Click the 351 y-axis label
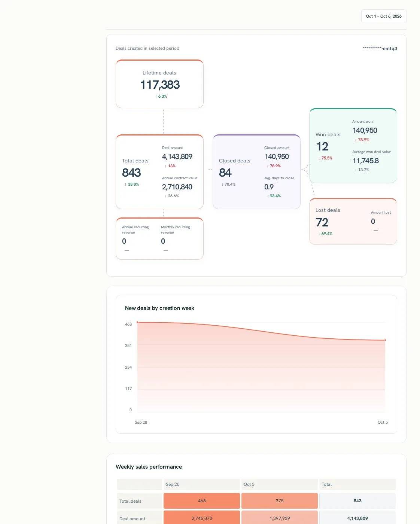This screenshot has width=420, height=524. (x=128, y=345)
